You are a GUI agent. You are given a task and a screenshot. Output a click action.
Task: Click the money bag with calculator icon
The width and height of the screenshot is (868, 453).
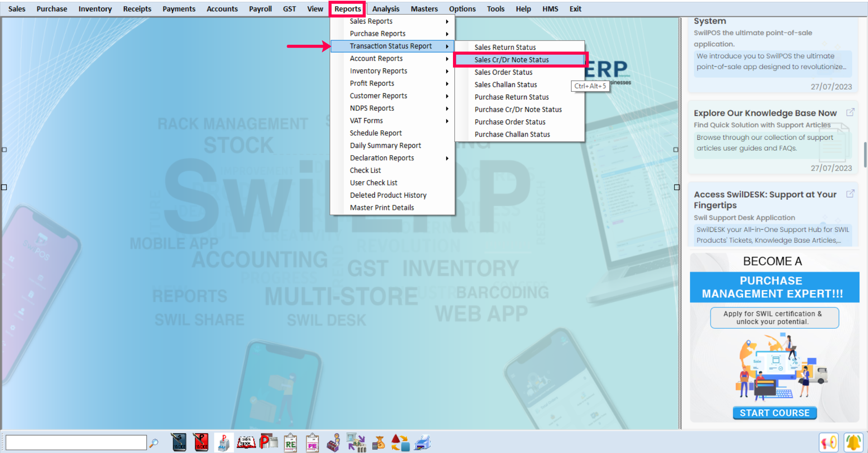tap(378, 443)
